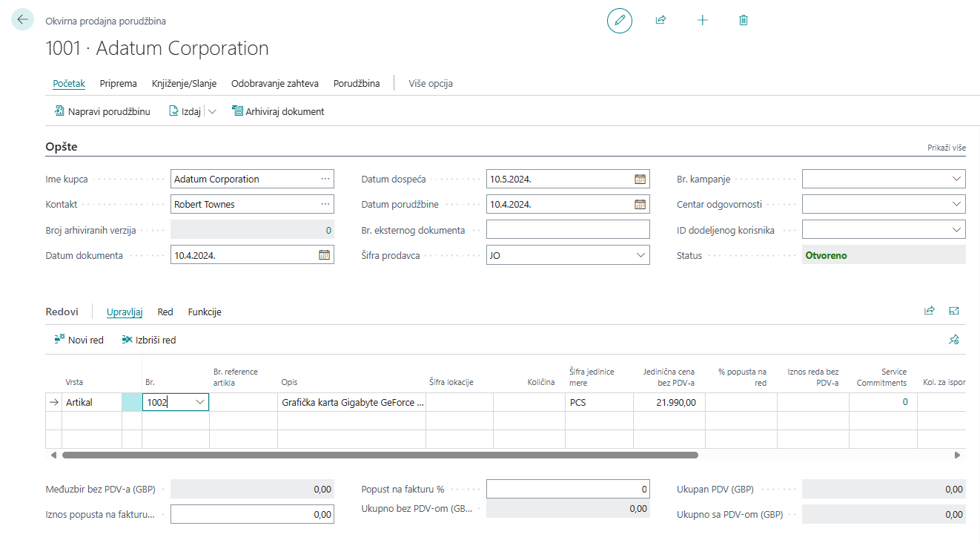Open the Izdaj split-button arrow

[212, 112]
